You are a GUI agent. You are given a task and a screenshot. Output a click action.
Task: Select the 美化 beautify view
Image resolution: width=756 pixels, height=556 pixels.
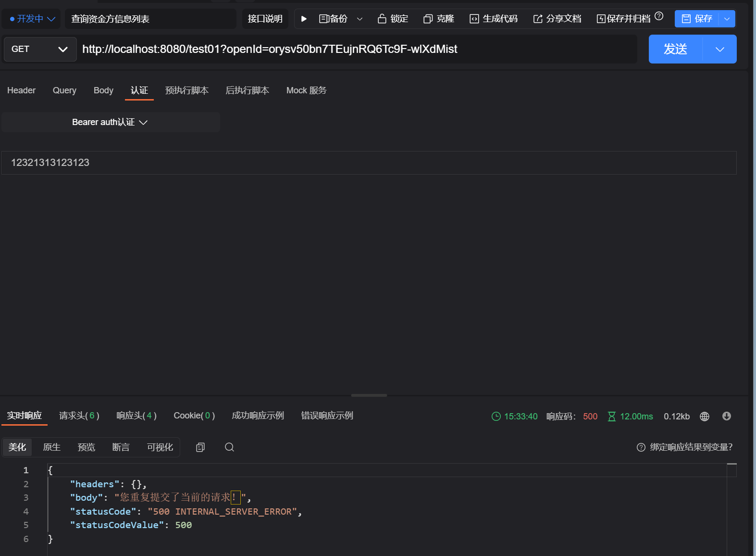pos(17,447)
